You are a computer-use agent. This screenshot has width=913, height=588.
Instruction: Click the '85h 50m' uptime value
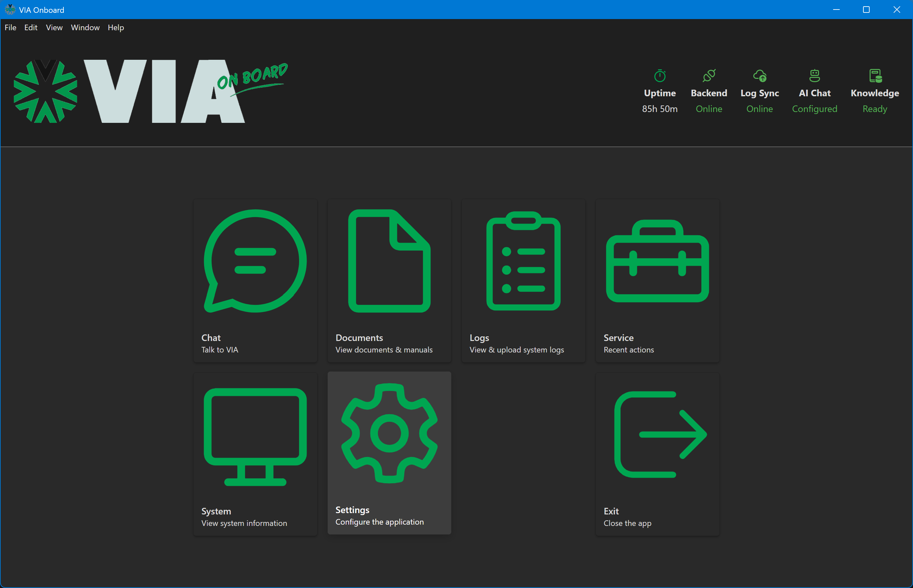tap(660, 109)
